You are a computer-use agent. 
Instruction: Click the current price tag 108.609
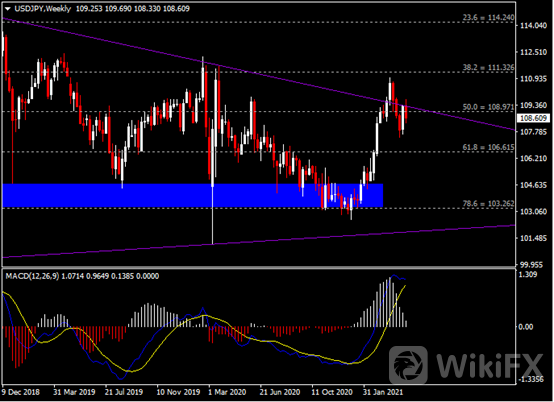(534, 118)
